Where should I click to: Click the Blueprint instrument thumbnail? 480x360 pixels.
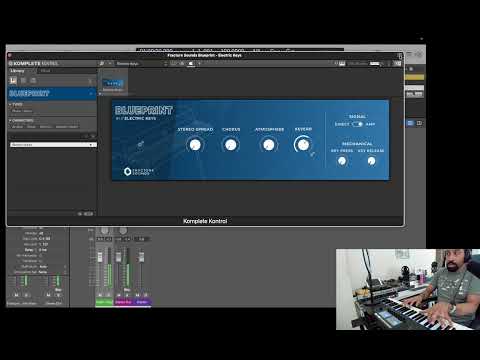pos(113,83)
